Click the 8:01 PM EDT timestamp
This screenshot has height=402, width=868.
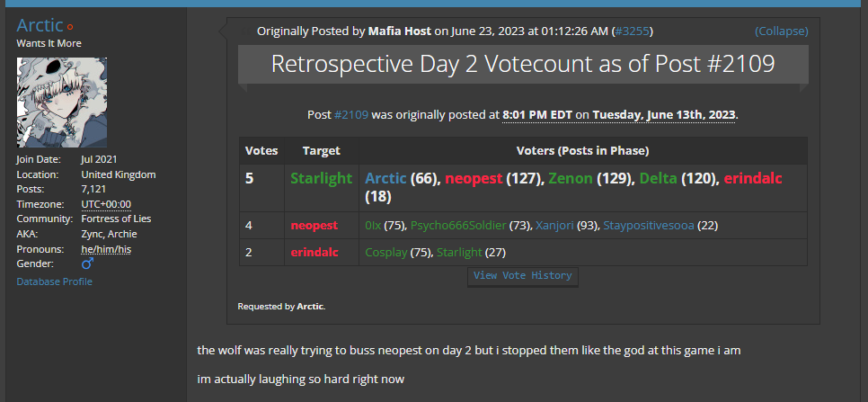click(537, 115)
